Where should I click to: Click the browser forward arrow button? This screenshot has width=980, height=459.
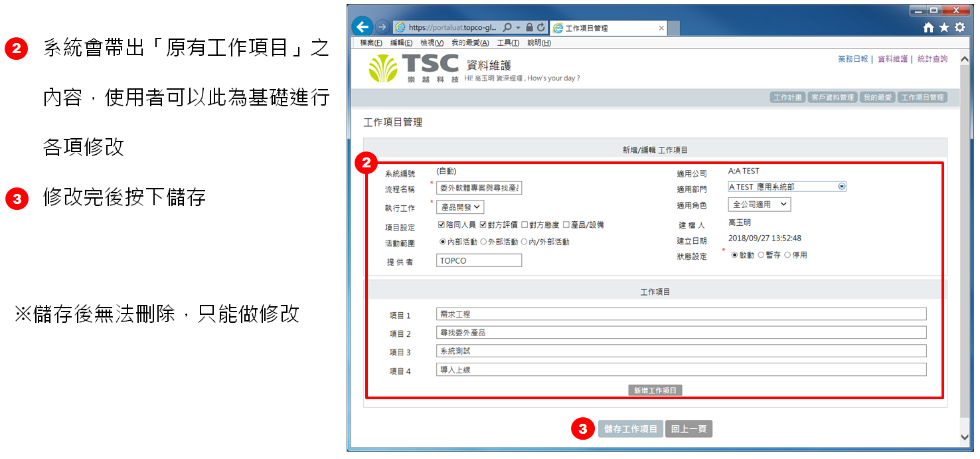coord(382,27)
